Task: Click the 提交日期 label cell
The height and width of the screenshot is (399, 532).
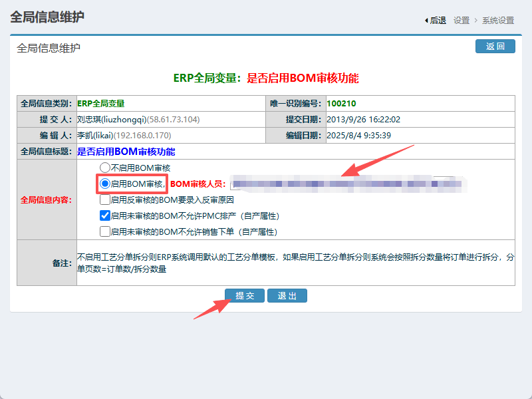Action: tap(296, 120)
